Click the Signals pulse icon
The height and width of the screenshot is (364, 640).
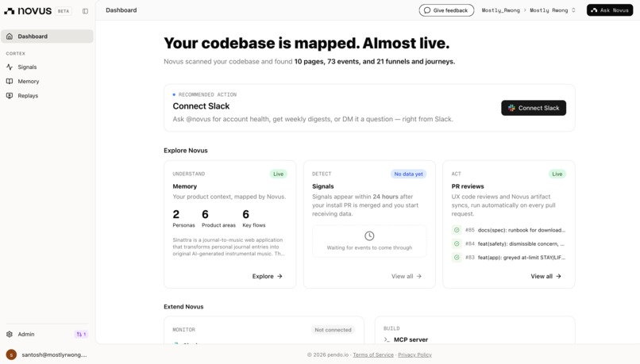10,67
